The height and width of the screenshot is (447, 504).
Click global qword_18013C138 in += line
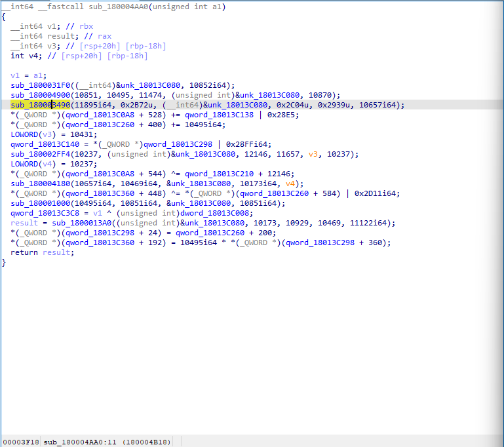pyautogui.click(x=219, y=115)
